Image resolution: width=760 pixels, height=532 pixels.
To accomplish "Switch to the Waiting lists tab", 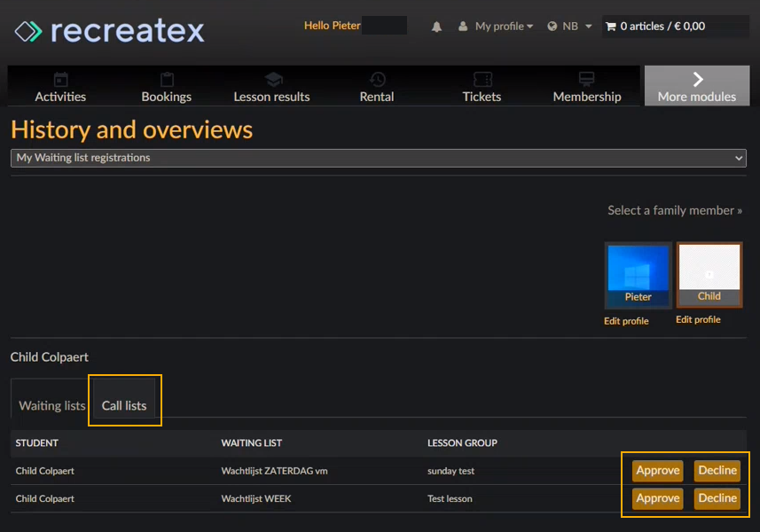I will (x=51, y=405).
